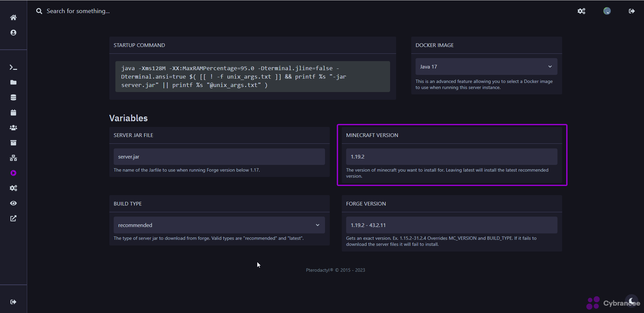Go to home dashboard icon
Viewport: 644px width, 313px height.
[13, 17]
